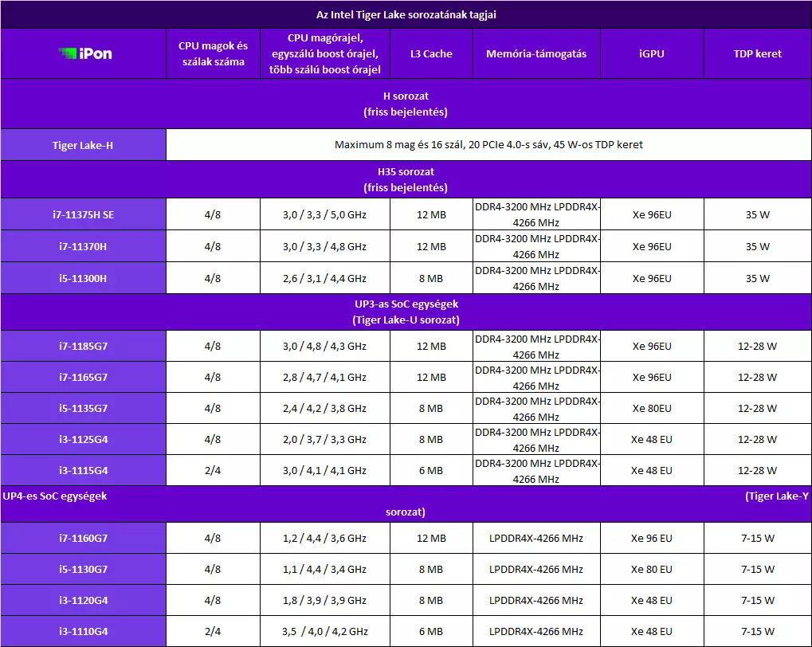Select the '3,0 / 3,3 / 5,0 GHz' clock cell

324,214
